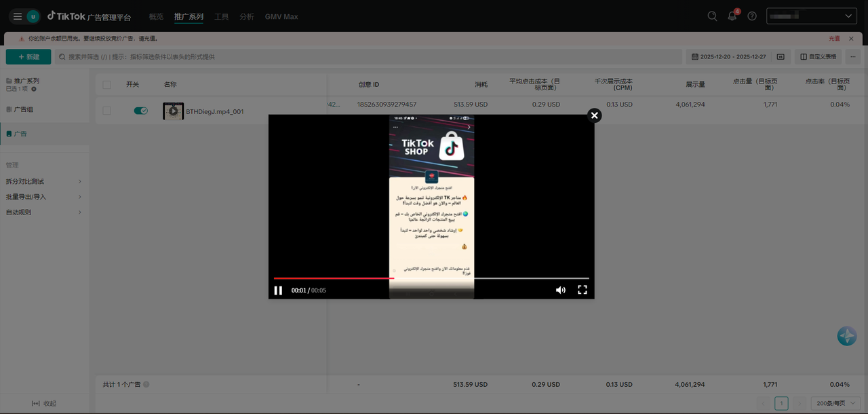Open the hamburger menu in the top bar
Viewport: 868px width, 414px height.
18,16
